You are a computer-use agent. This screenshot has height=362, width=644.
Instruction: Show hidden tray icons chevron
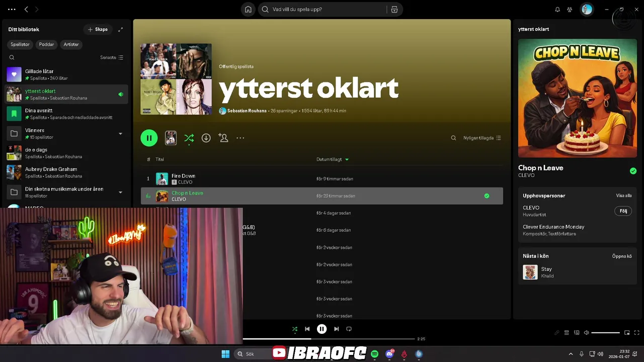coord(571,354)
